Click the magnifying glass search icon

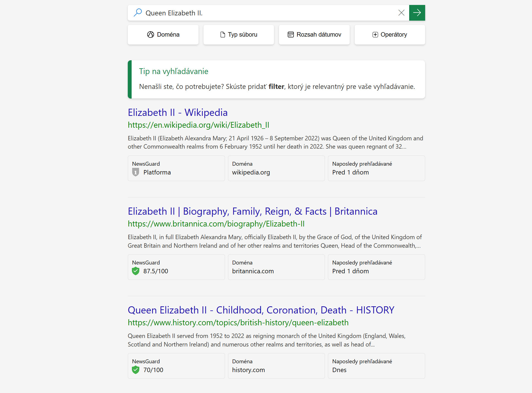pyautogui.click(x=137, y=13)
